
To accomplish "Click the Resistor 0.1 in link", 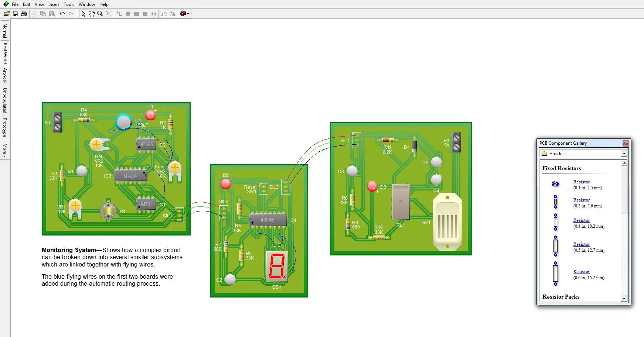I will (x=581, y=182).
